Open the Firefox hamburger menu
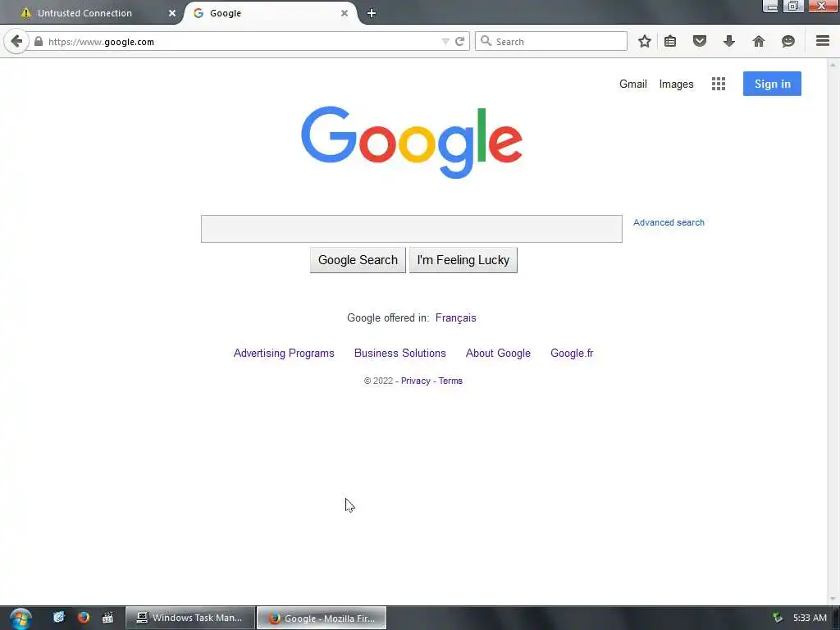This screenshot has width=840, height=630. (823, 41)
